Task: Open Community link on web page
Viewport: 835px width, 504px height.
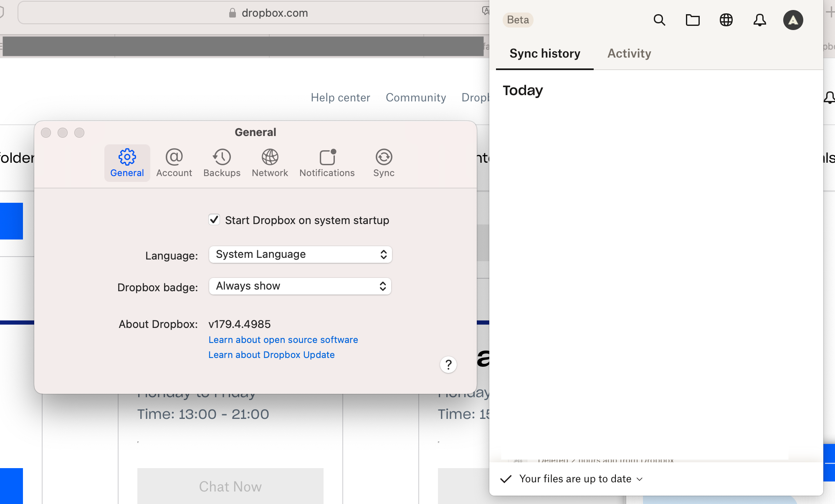Action: pyautogui.click(x=416, y=98)
